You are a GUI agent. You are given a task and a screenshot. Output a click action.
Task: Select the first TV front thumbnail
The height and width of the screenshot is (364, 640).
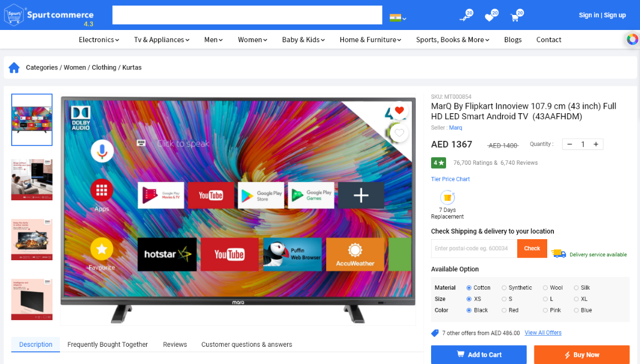32,120
